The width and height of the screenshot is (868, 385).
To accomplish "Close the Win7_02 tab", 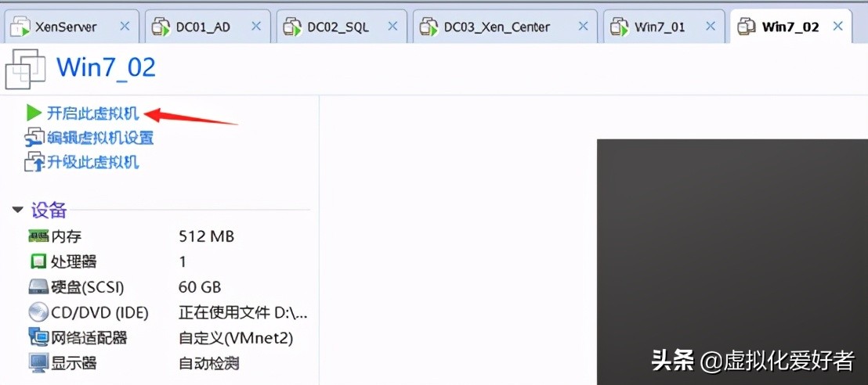I will pos(838,26).
